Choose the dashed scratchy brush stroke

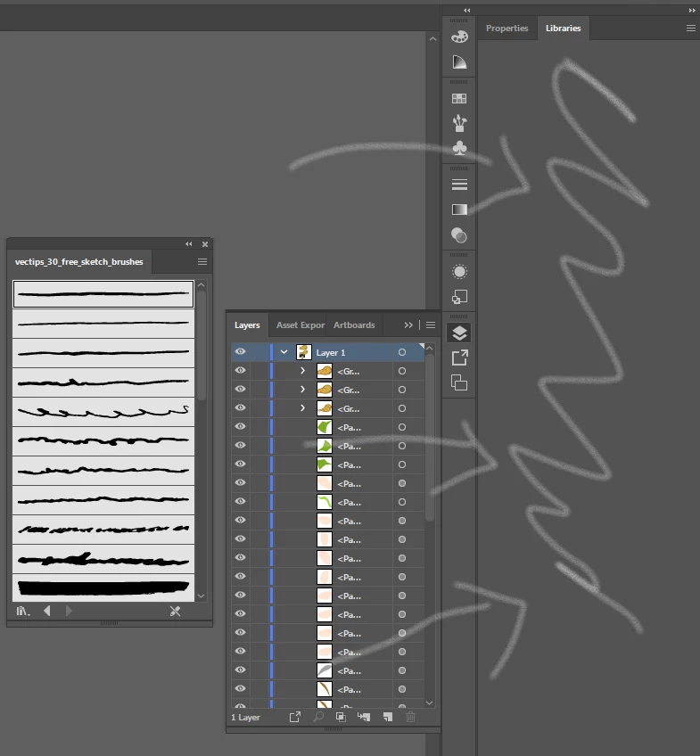[x=103, y=530]
